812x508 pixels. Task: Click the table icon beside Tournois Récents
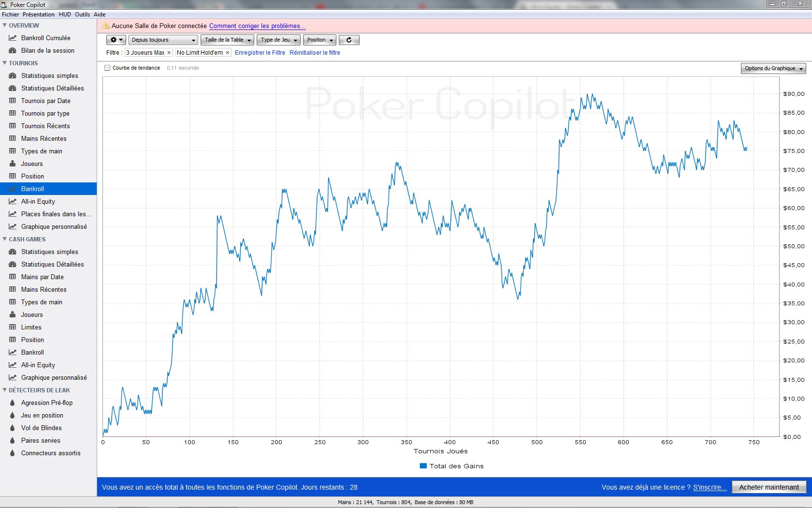tap(13, 126)
